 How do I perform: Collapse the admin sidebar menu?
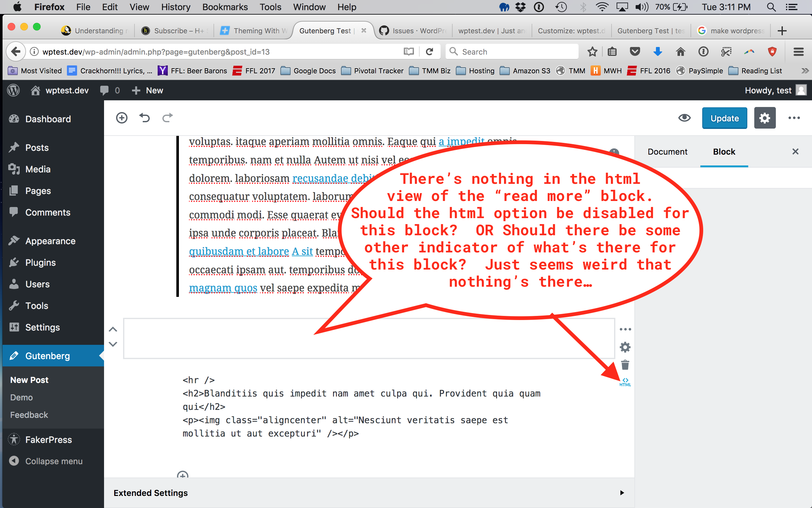(x=54, y=461)
